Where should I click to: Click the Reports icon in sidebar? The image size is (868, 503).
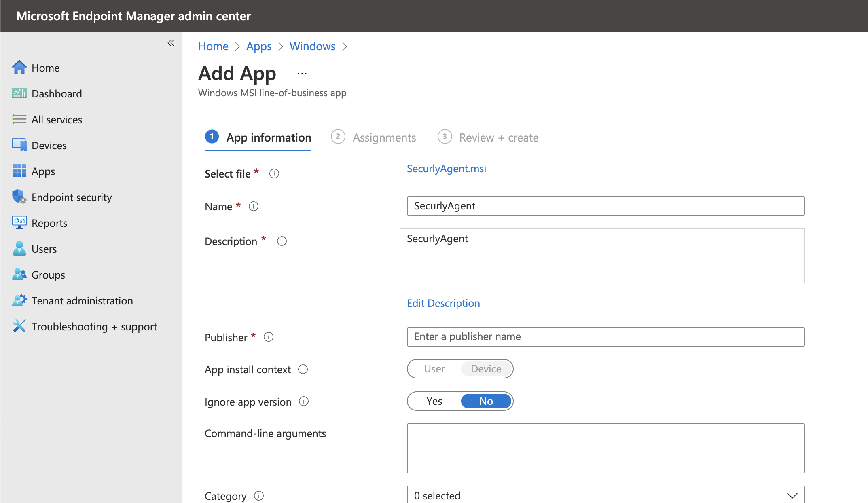pos(19,223)
